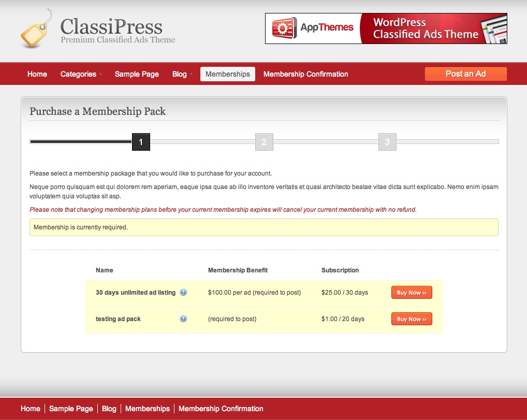Open the WordPress Classified Ads Theme banner
This screenshot has height=420, width=527.
click(x=386, y=28)
